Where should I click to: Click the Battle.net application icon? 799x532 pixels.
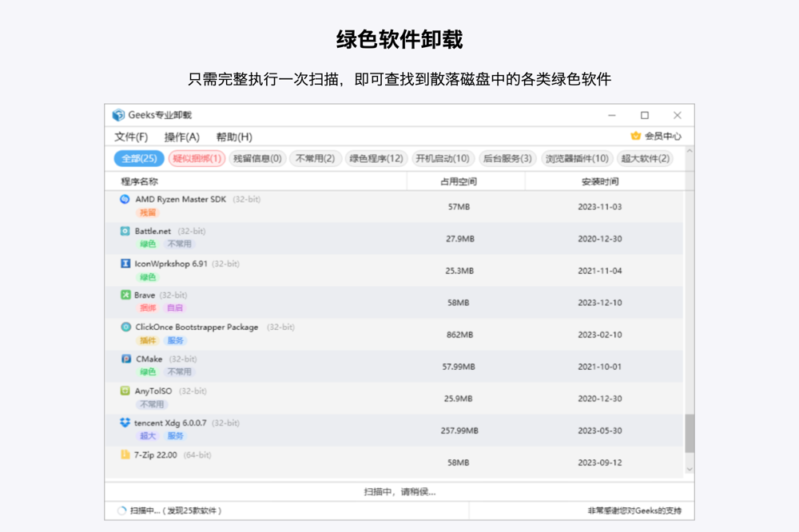tap(125, 231)
